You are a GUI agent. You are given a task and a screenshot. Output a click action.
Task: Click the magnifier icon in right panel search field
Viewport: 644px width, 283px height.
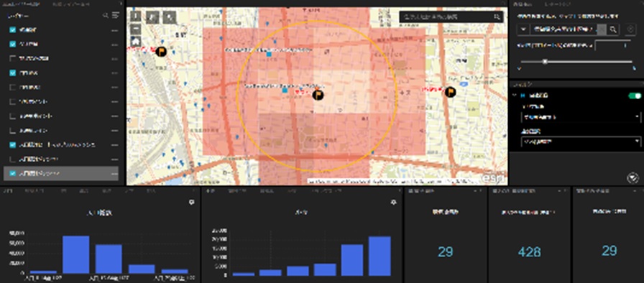coord(612,29)
